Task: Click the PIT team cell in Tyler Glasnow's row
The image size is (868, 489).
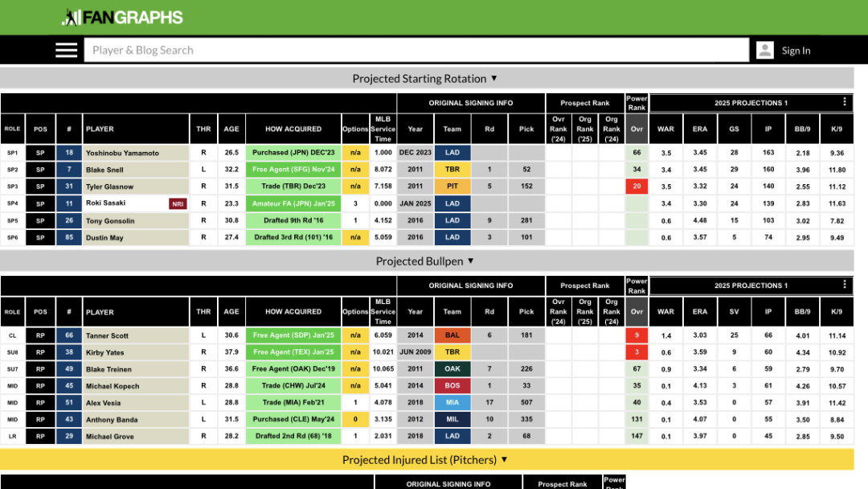Action: click(452, 186)
